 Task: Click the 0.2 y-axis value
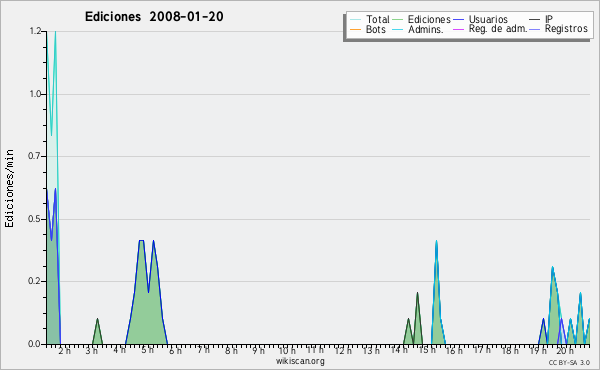point(35,281)
